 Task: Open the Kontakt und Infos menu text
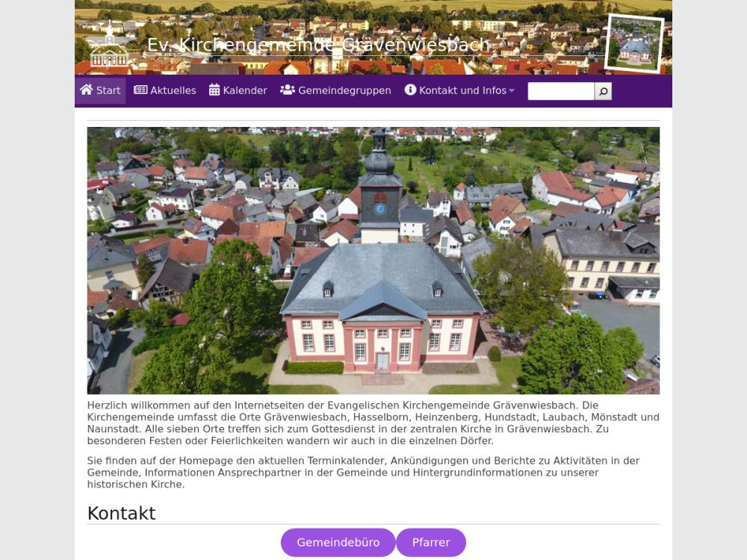(x=462, y=90)
